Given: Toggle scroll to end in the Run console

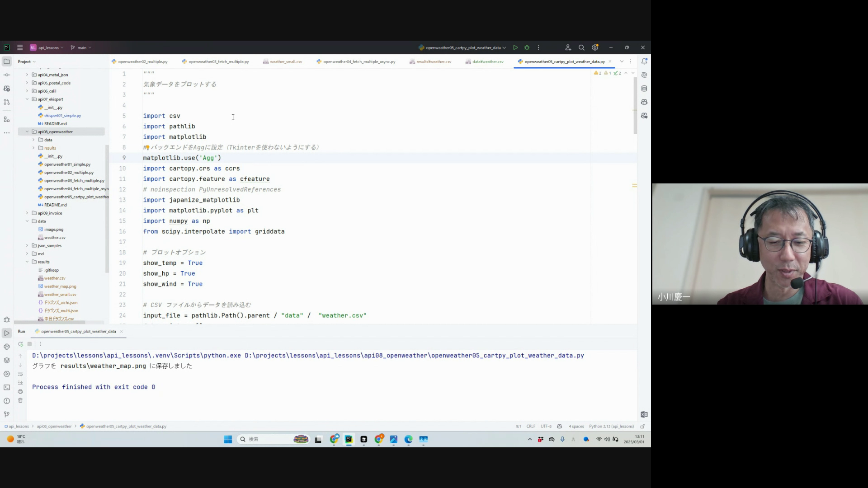Looking at the screenshot, I should (20, 383).
